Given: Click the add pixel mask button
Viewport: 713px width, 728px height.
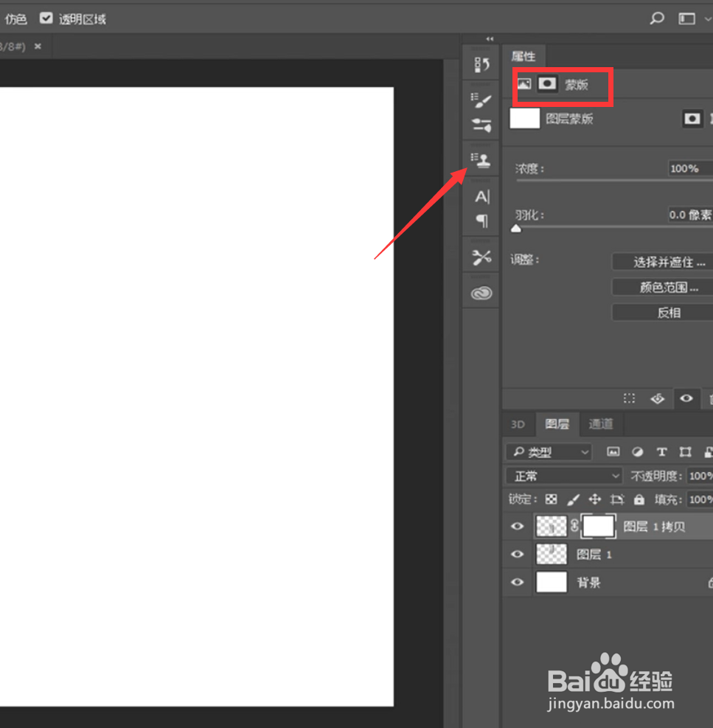Looking at the screenshot, I should pos(692,119).
